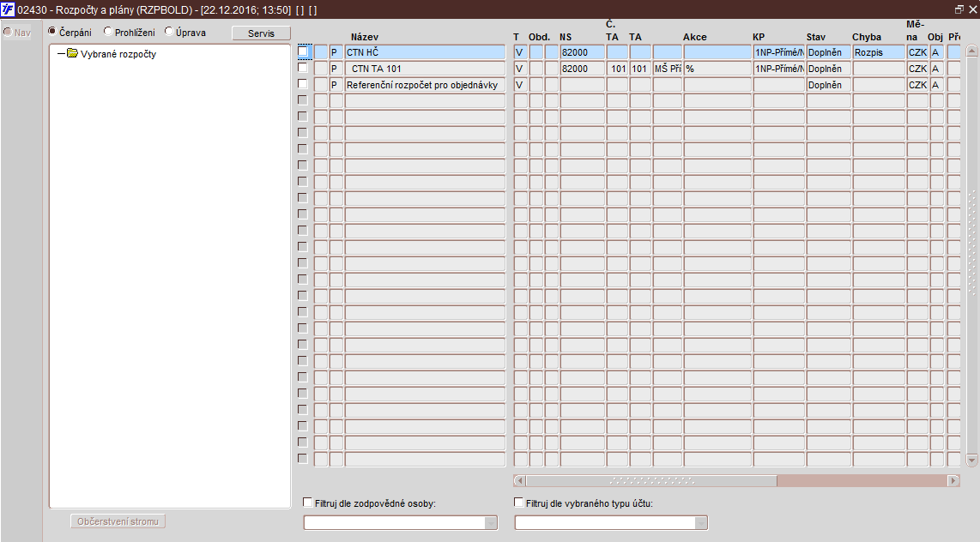Click the P type cell in CTN HČ row
Viewport: 980px width, 542px height.
336,52
